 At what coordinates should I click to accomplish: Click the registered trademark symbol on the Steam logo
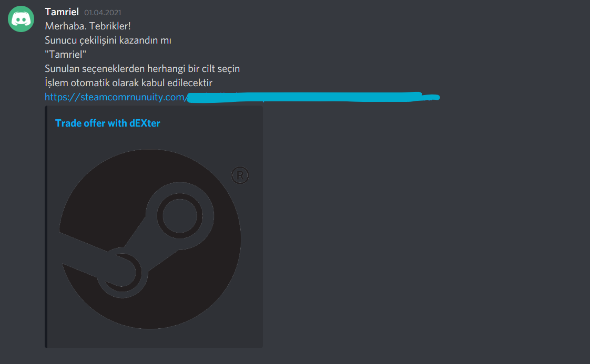(x=240, y=175)
